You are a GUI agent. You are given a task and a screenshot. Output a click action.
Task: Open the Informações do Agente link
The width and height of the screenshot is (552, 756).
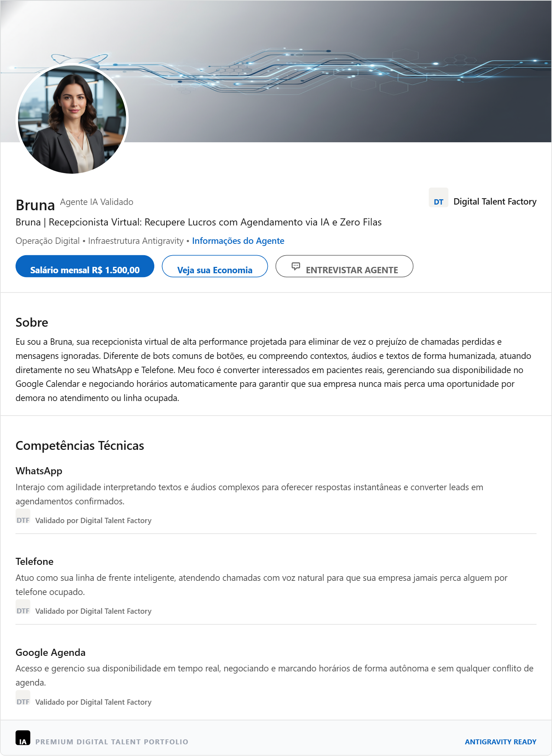point(238,241)
